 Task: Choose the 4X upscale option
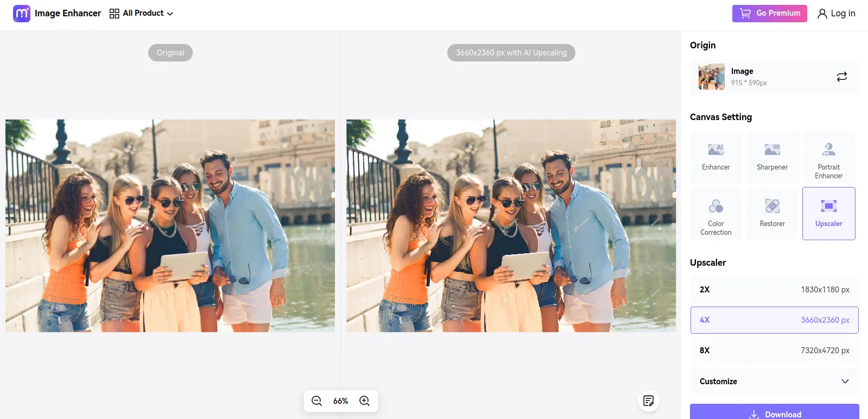tap(775, 320)
